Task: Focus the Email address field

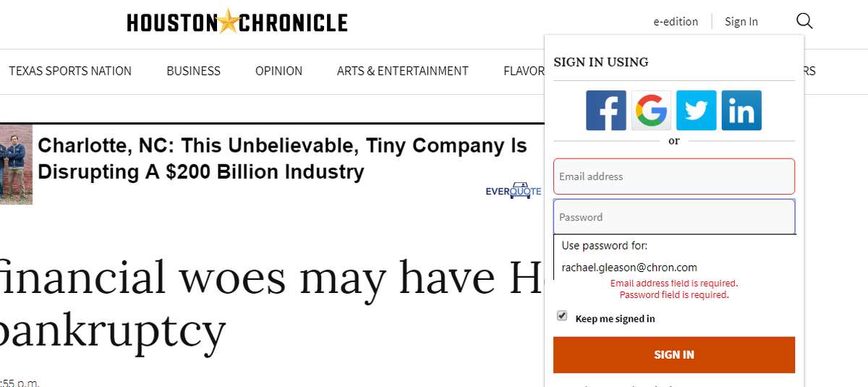Action: point(674,177)
